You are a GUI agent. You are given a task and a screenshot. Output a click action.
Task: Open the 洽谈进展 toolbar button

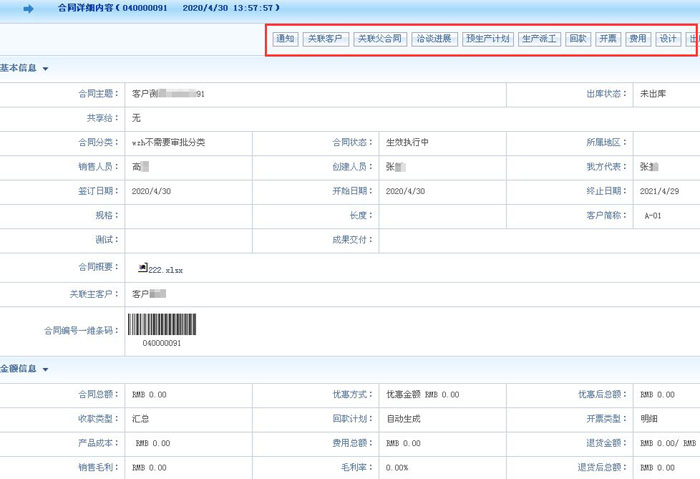434,40
